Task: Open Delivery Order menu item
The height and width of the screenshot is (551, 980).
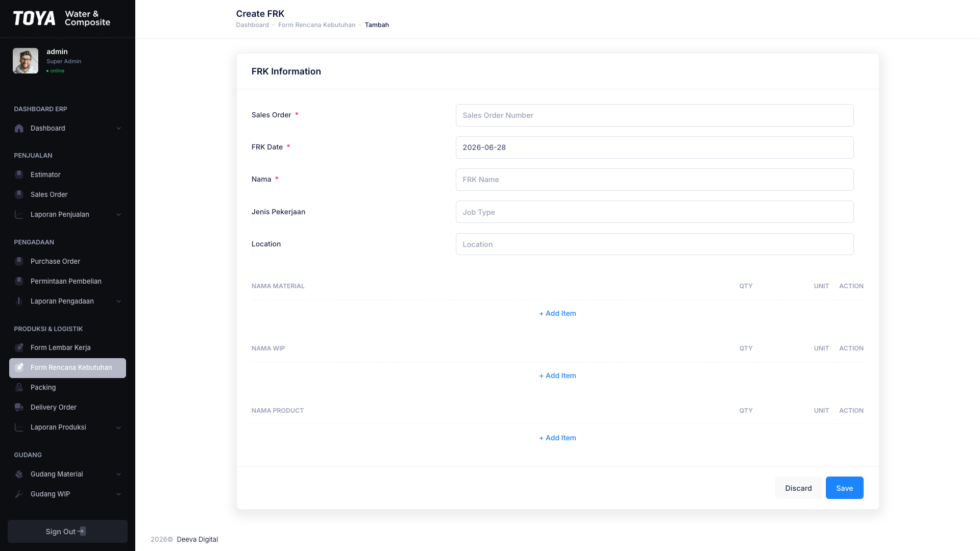Action: click(67, 407)
